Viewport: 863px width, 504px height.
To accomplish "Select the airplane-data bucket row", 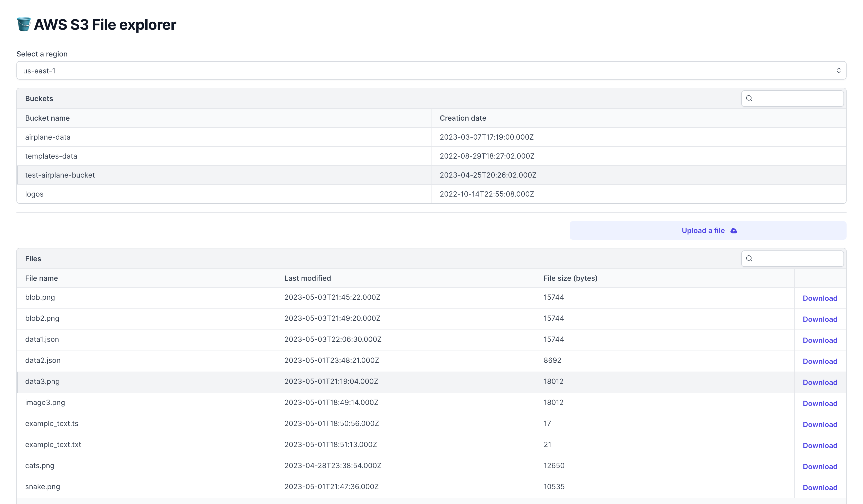I will tap(431, 137).
